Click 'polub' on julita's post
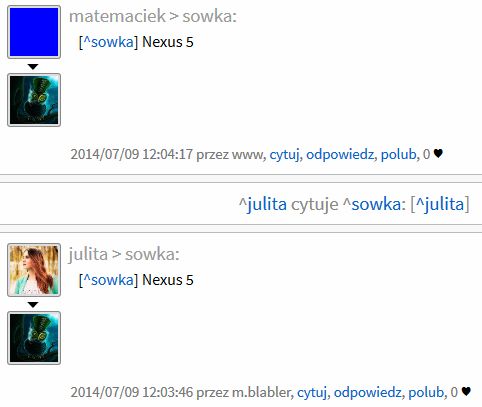 [x=426, y=392]
